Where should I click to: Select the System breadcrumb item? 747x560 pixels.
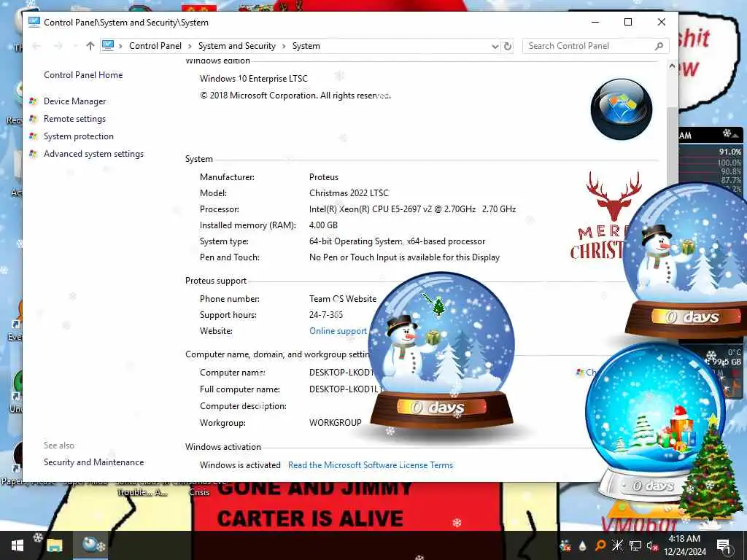click(x=306, y=46)
